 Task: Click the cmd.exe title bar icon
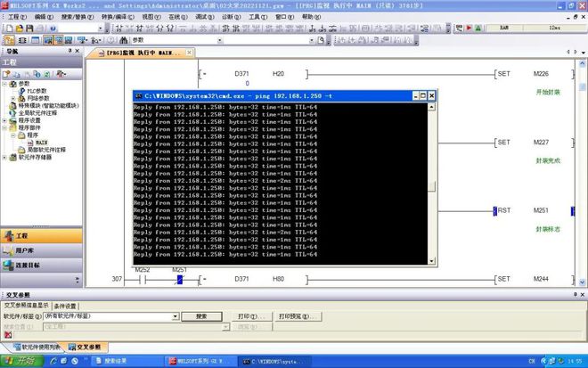pyautogui.click(x=138, y=96)
